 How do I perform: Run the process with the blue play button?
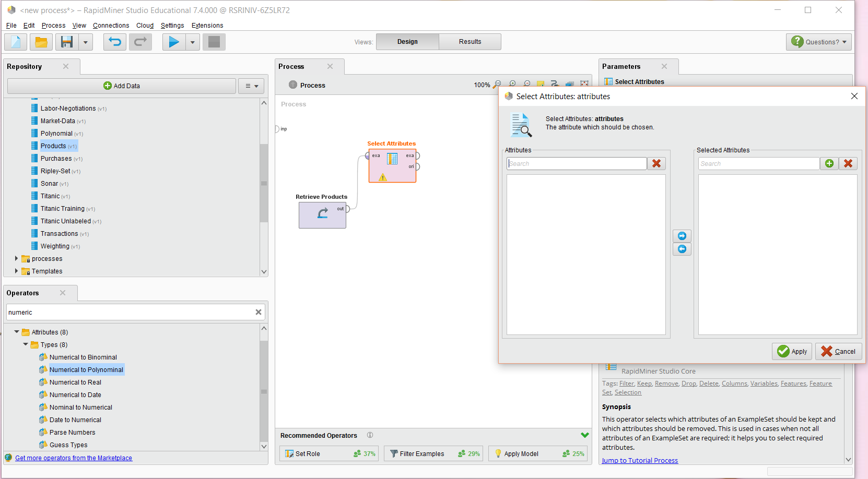tap(174, 42)
